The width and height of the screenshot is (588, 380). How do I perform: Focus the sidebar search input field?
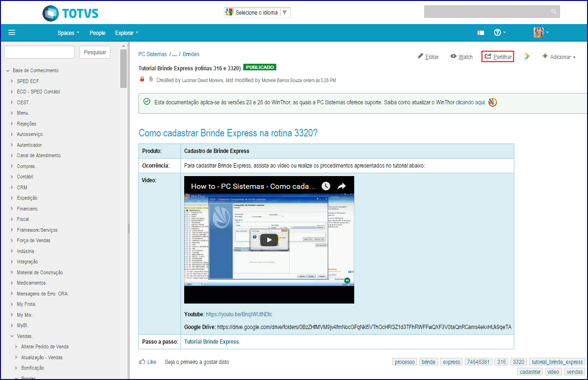tap(39, 52)
